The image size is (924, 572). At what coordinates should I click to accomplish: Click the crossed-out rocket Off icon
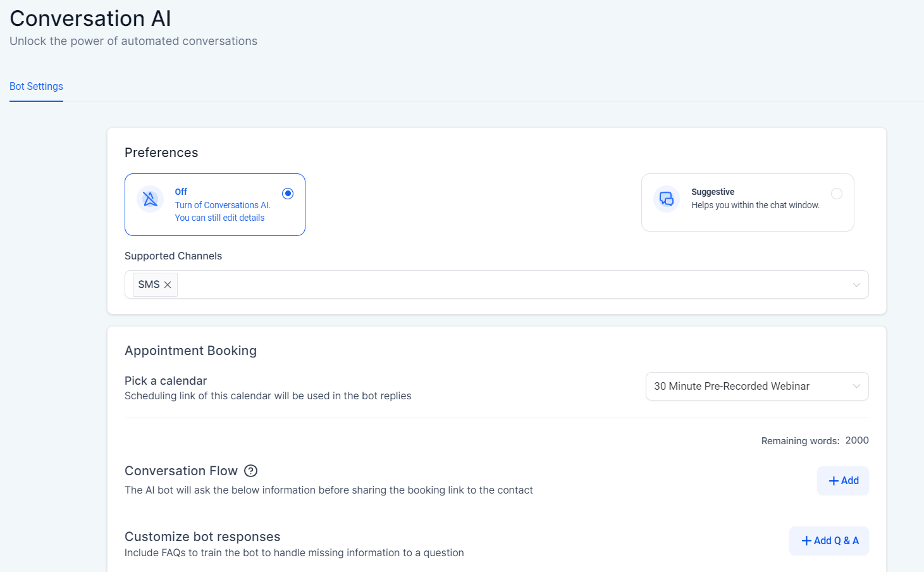(x=150, y=199)
